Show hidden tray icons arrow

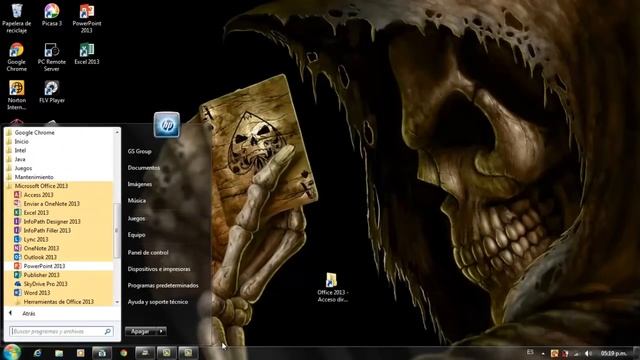[x=543, y=353]
